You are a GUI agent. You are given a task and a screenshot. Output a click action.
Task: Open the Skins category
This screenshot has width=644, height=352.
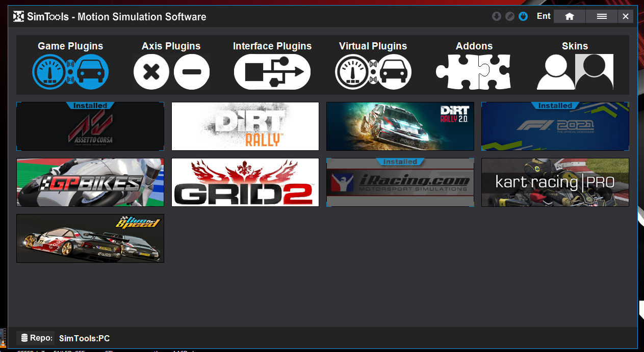pos(575,65)
